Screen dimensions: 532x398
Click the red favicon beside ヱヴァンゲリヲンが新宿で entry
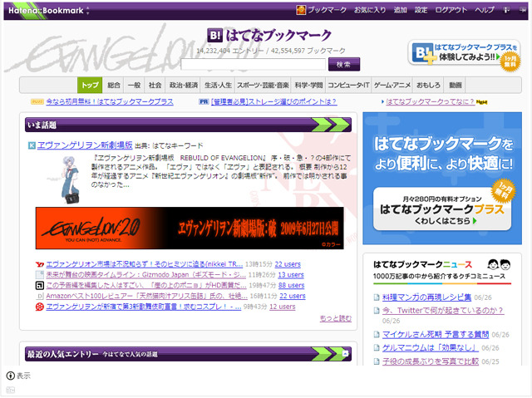pos(40,307)
